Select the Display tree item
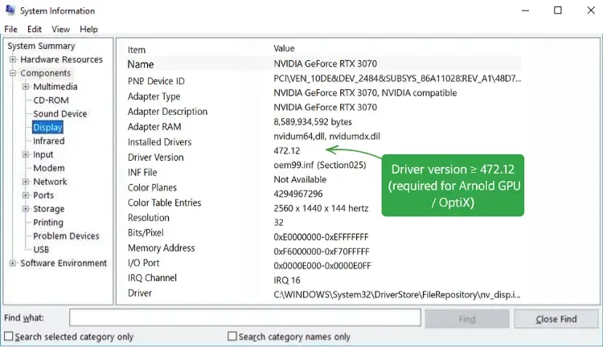603x364 pixels. click(x=47, y=127)
